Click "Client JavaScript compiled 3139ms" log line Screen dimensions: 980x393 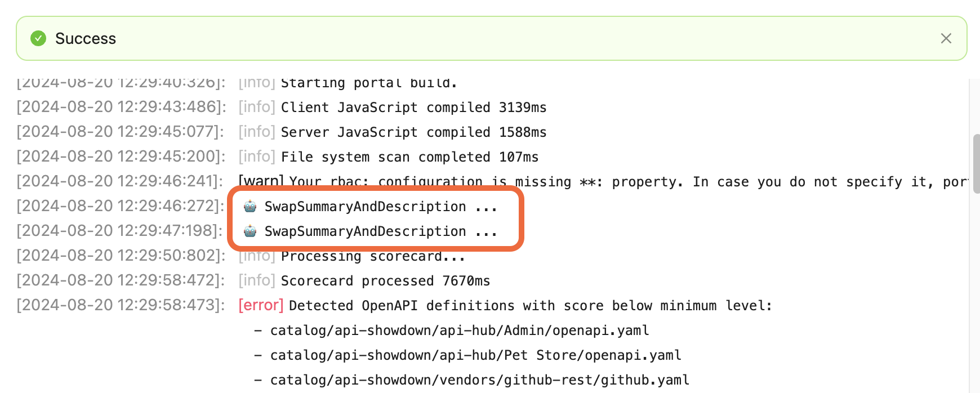(414, 107)
